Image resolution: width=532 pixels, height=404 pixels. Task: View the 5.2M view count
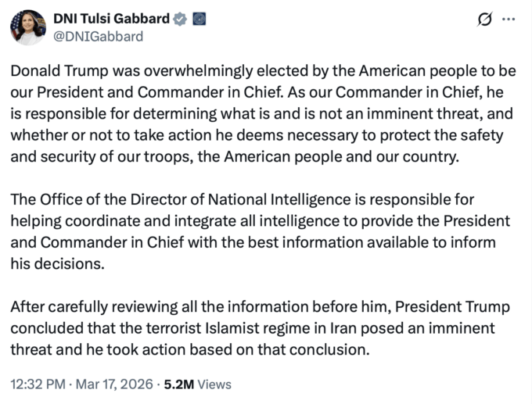179,384
